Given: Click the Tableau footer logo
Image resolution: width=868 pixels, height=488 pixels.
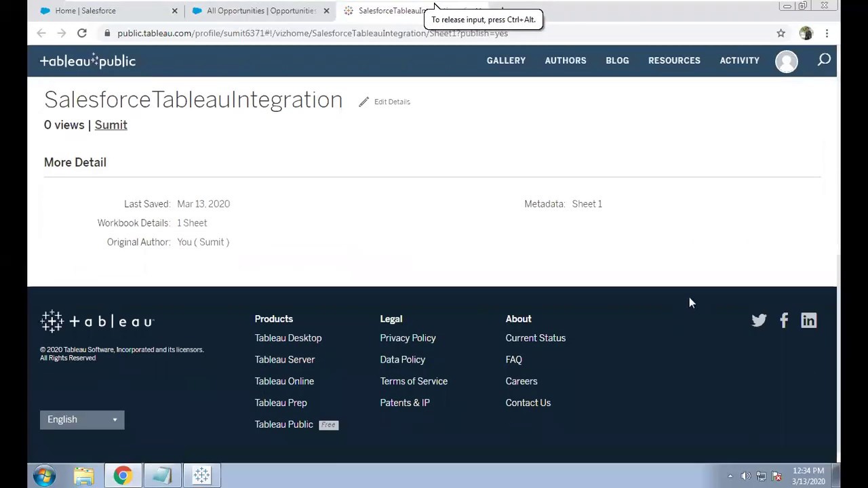Looking at the screenshot, I should click(97, 321).
